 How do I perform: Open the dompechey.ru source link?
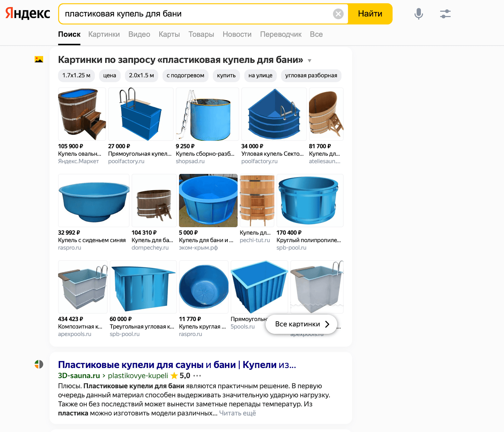coord(150,248)
